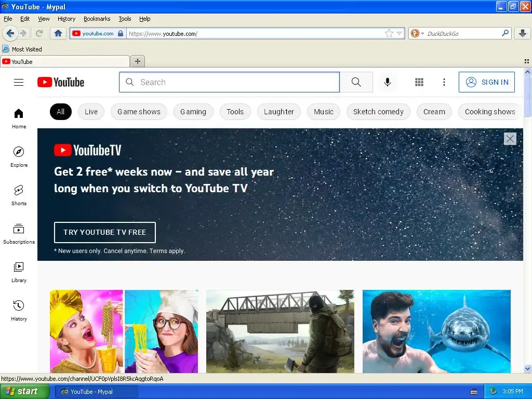Click YouTube - Mypal taskbar button
This screenshot has height=399, width=532.
(x=96, y=392)
